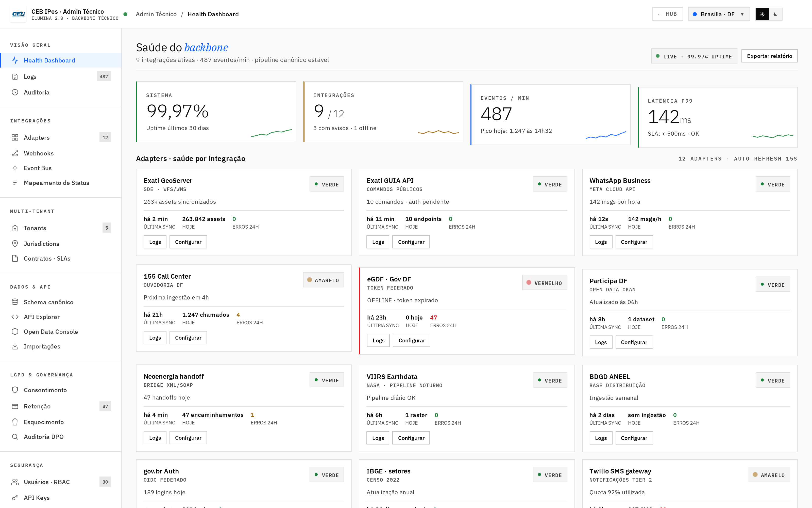Screen dimensions: 812x508
Task: Open the Brasília · DF tenant dropdown
Action: [719, 14]
